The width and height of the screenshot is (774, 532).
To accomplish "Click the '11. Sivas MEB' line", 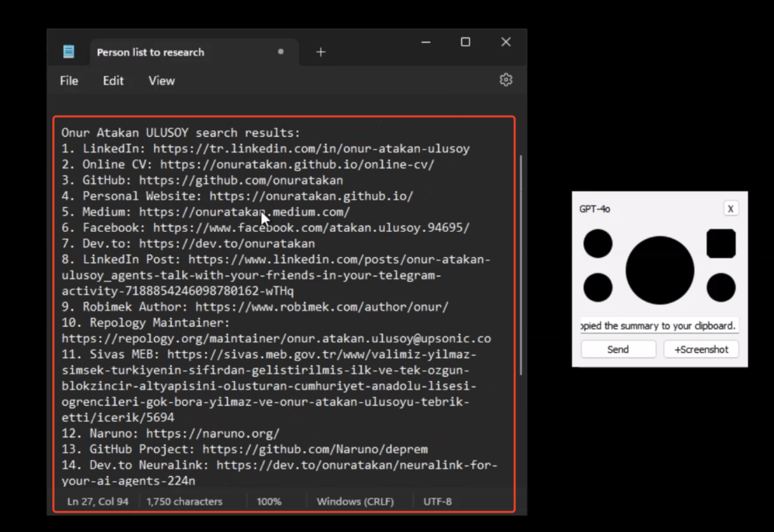I will [x=269, y=354].
